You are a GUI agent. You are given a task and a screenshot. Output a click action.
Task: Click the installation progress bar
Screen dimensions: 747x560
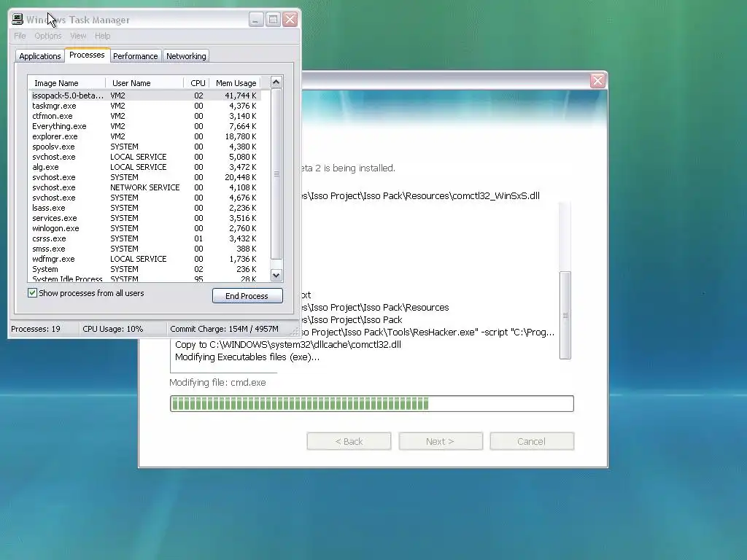pyautogui.click(x=371, y=403)
